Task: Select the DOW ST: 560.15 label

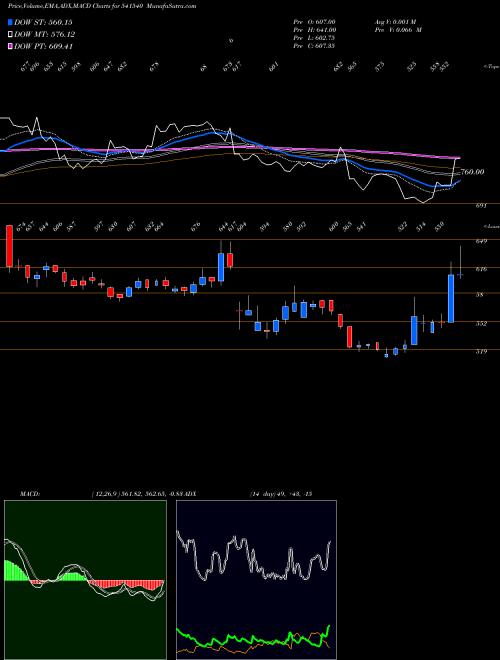Action: [x=43, y=22]
